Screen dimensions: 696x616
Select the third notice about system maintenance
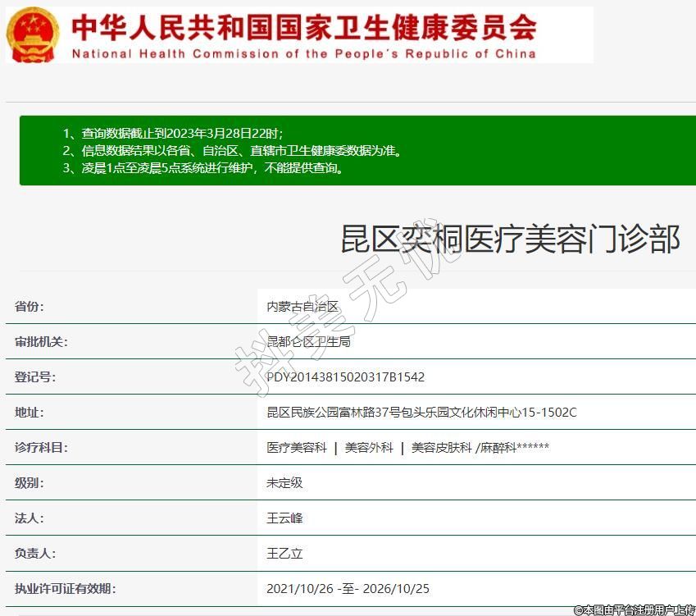click(202, 168)
